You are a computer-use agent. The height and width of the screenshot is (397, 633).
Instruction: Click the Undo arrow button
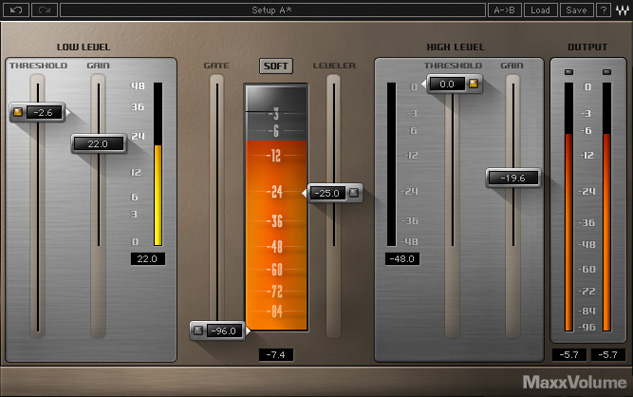click(16, 10)
